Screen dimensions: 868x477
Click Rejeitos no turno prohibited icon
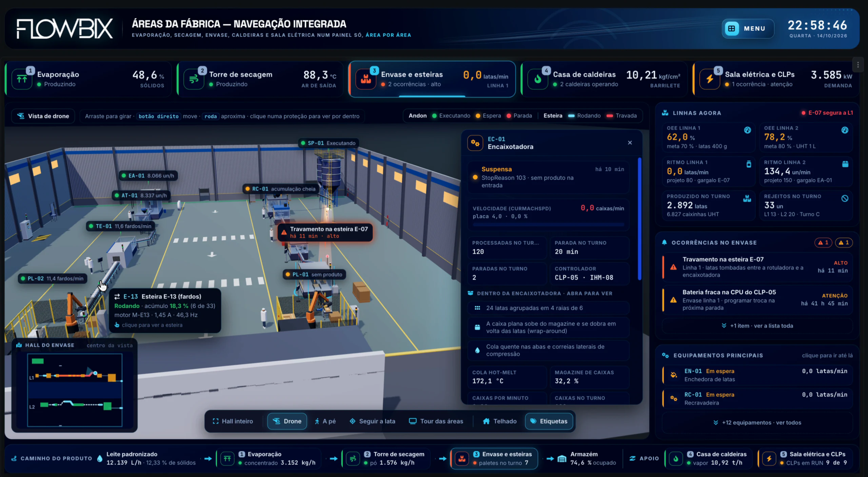pyautogui.click(x=845, y=198)
